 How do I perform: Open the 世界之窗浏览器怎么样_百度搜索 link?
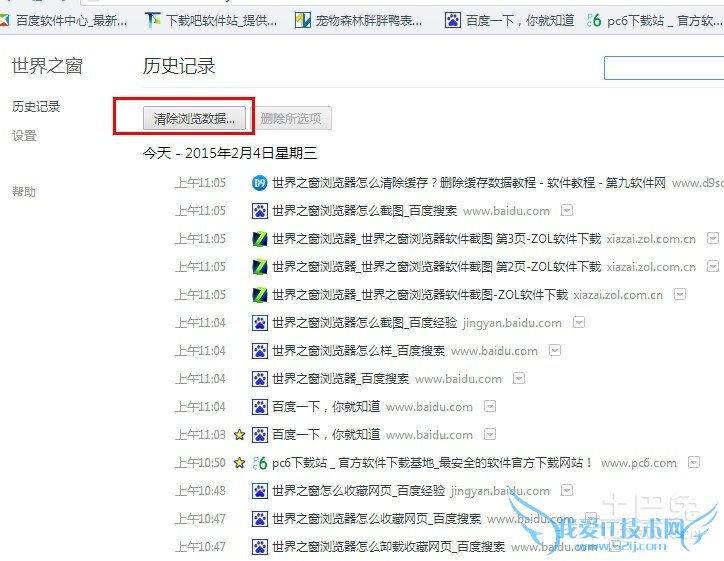coord(358,351)
